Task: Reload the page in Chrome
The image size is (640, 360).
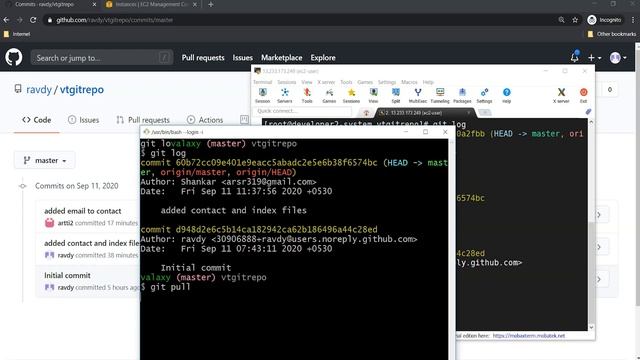Action: coord(33,20)
